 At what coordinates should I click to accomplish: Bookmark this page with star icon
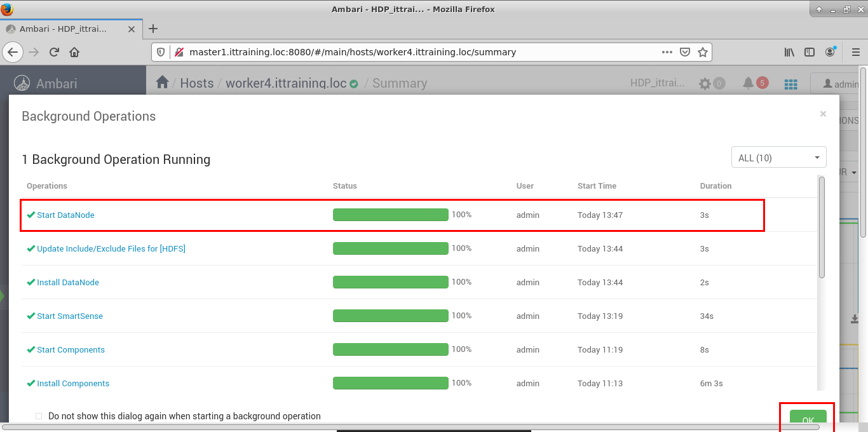pyautogui.click(x=702, y=52)
